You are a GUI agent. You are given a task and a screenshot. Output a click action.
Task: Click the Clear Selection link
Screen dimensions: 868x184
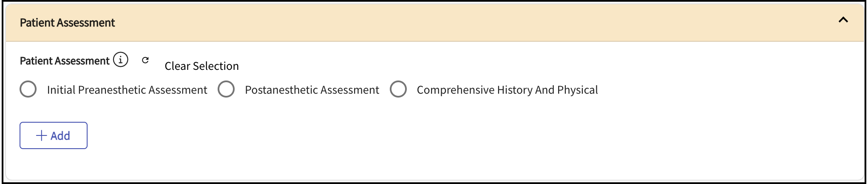point(201,66)
